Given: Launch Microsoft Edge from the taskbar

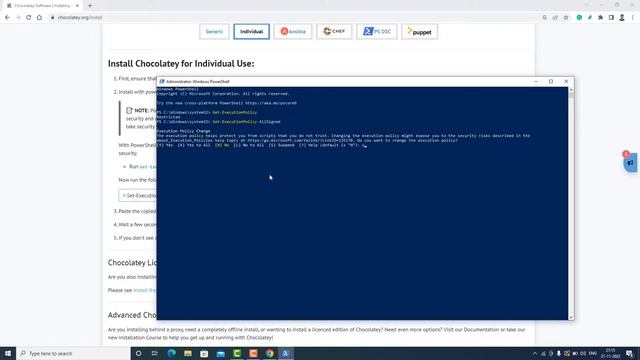Looking at the screenshot, I should (x=171, y=353).
